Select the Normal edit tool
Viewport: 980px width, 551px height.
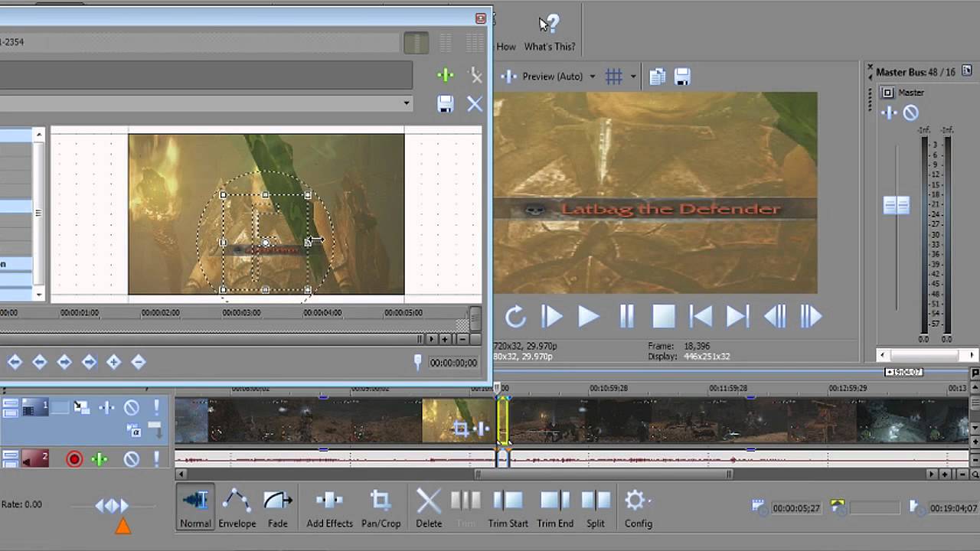tap(195, 509)
